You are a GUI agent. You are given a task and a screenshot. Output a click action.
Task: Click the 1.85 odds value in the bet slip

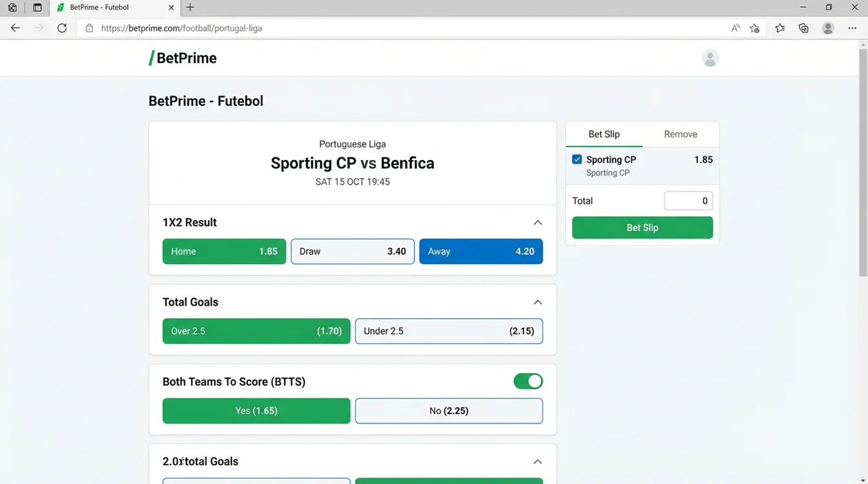coord(703,159)
